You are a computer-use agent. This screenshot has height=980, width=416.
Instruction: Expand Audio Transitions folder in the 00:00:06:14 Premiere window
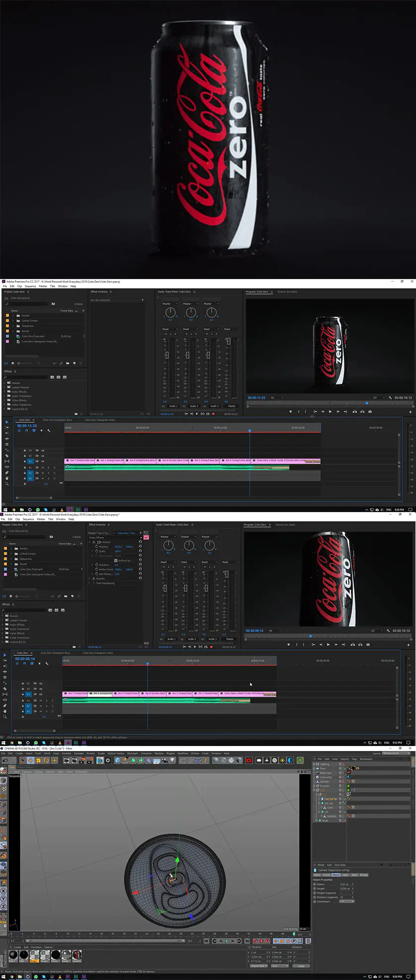click(x=3, y=629)
